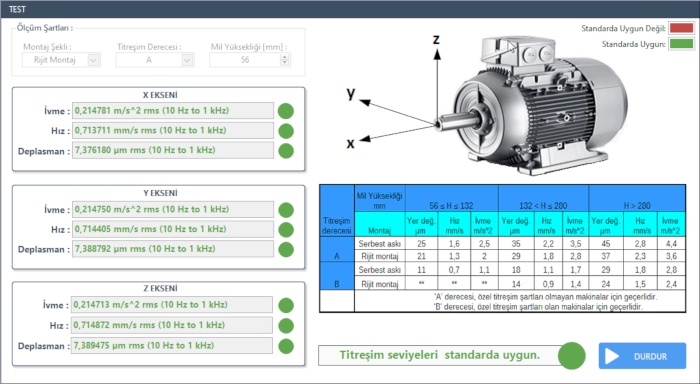Click the 'B' derecesi footnote line
The height and width of the screenshot is (384, 700).
pos(538,307)
